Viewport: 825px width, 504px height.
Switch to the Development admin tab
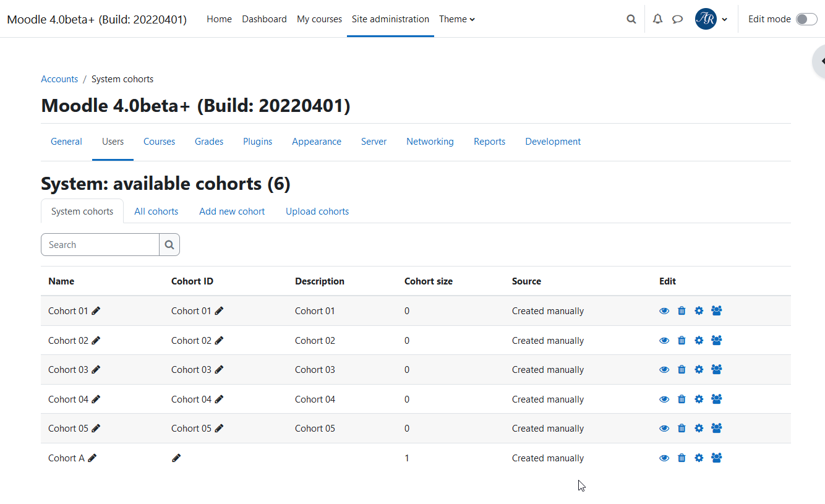pos(553,142)
